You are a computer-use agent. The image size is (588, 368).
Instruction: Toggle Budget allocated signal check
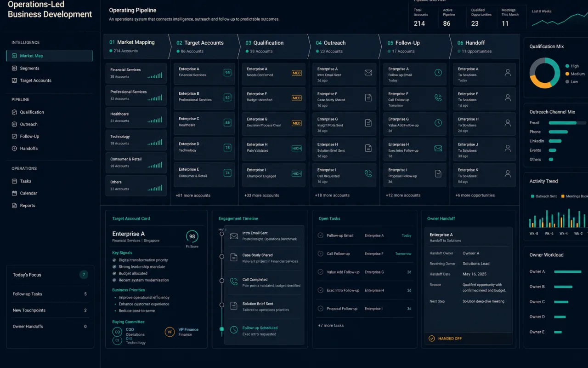(x=114, y=273)
